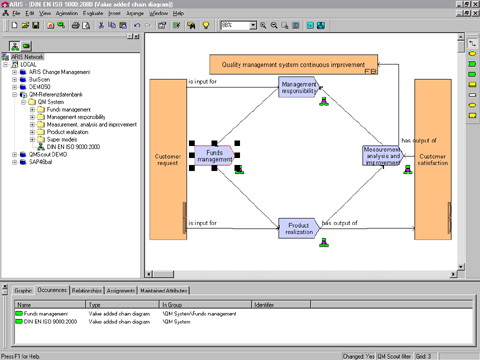This screenshot has height=360, width=480.
Task: Click the Zoom out magnifier icon
Action: click(x=274, y=25)
